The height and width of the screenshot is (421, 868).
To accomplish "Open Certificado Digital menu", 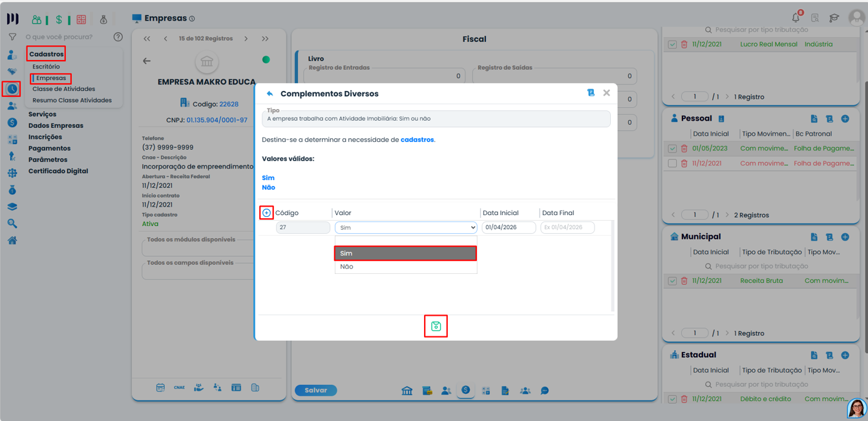I will click(58, 171).
